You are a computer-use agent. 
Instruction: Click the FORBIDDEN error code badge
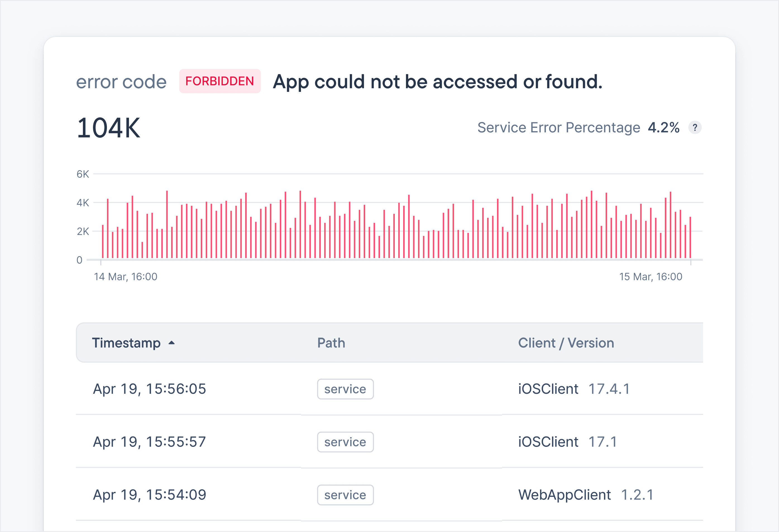[219, 81]
